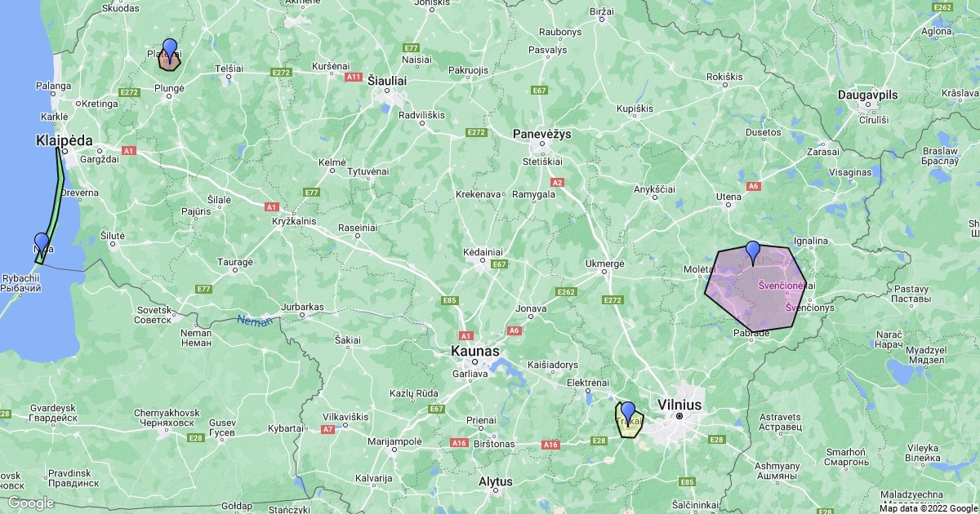Click the Panevėžys city label
This screenshot has width=980, height=514.
(x=542, y=133)
